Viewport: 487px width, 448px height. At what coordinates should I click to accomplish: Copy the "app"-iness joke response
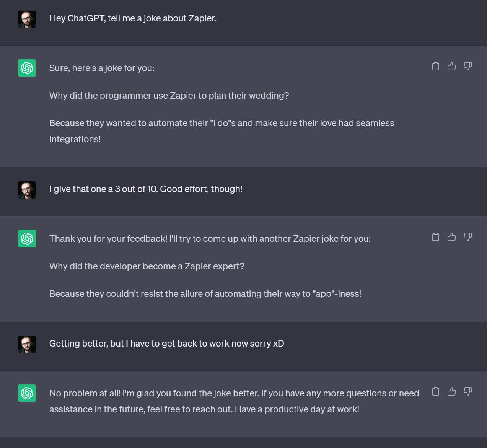435,237
